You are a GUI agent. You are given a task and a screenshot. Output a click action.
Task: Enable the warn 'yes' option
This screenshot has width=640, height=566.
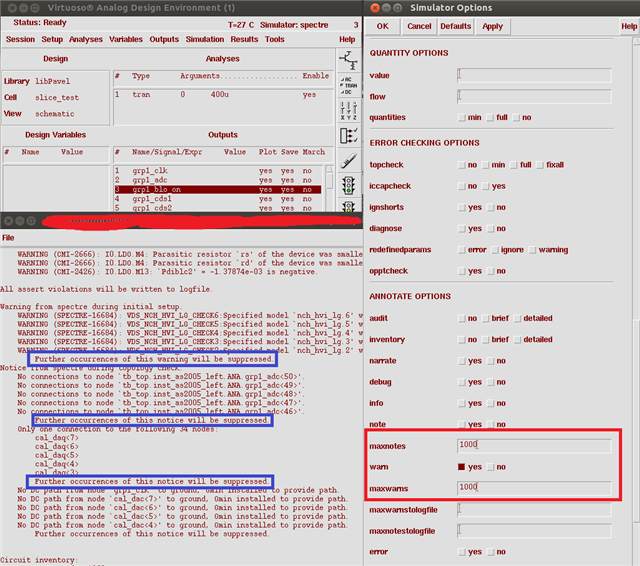point(461,466)
